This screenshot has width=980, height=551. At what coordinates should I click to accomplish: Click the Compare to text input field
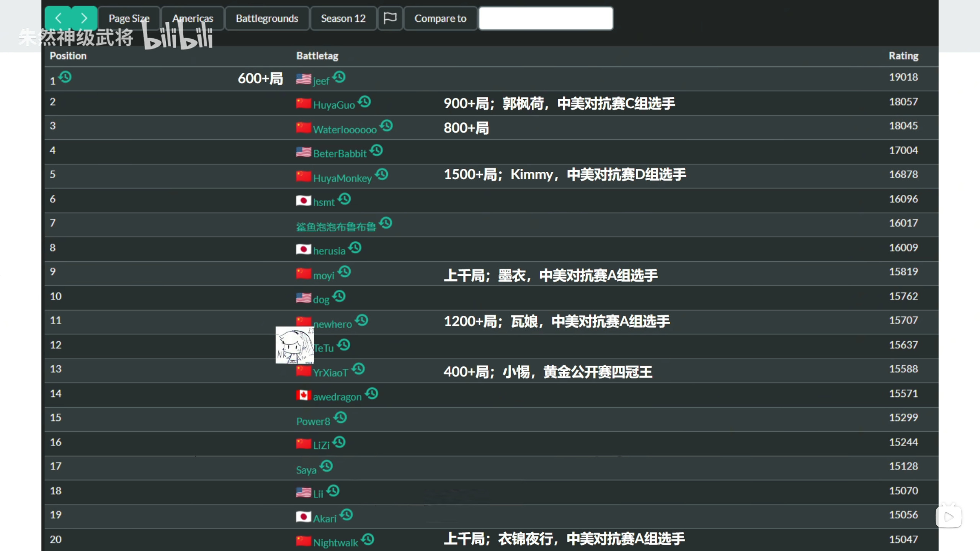coord(546,18)
